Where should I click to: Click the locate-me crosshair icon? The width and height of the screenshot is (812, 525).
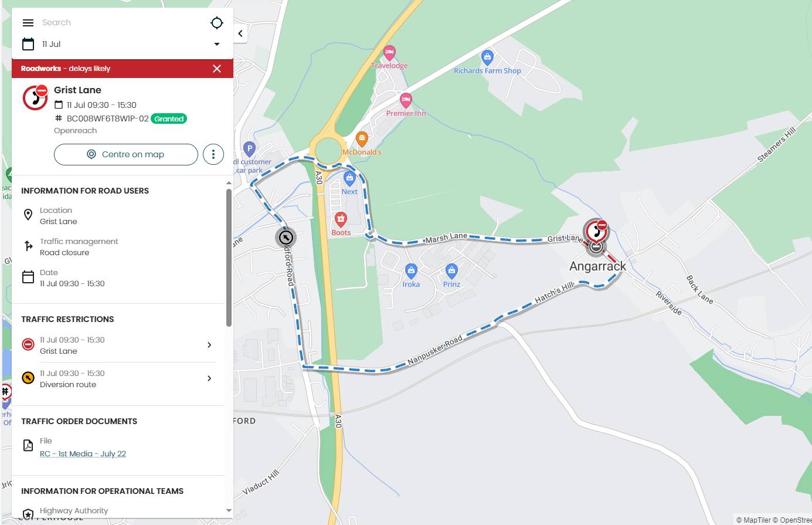click(x=217, y=23)
